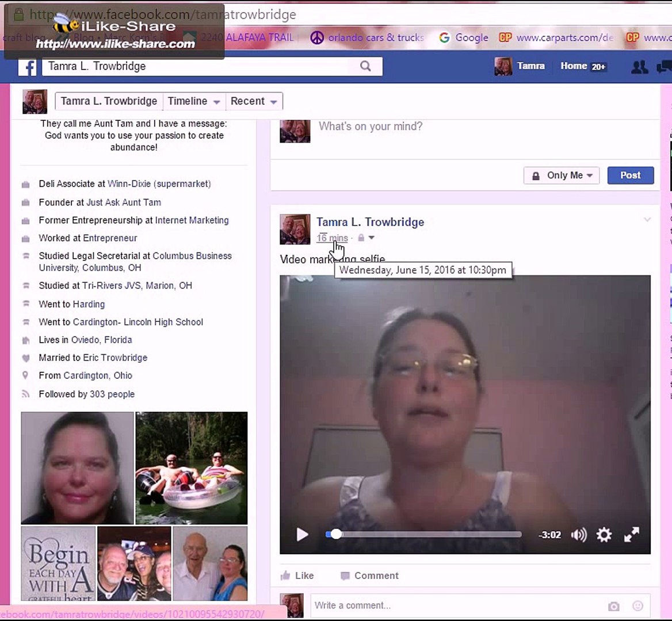Expand video to fullscreen
Screen dimensions: 672x621
point(631,535)
